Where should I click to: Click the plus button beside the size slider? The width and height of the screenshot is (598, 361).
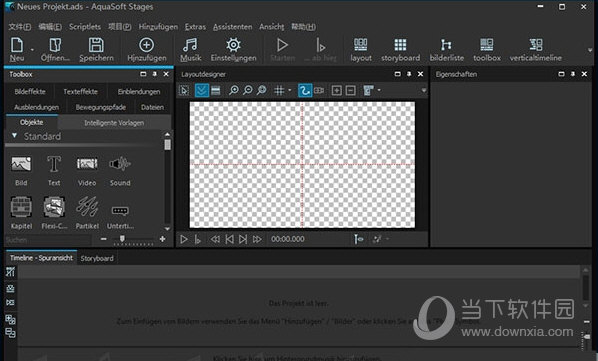(162, 239)
